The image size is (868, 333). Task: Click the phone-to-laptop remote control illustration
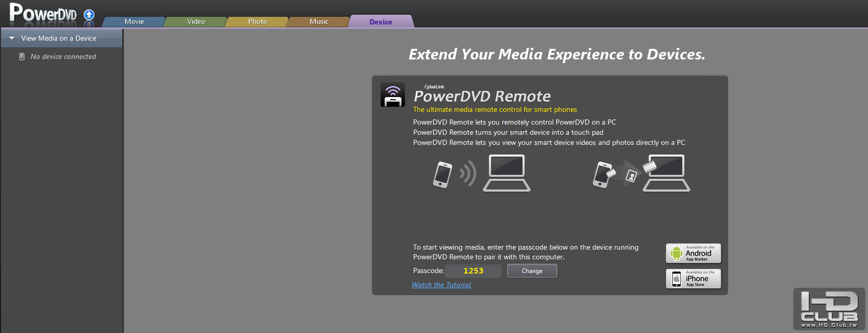(x=481, y=173)
